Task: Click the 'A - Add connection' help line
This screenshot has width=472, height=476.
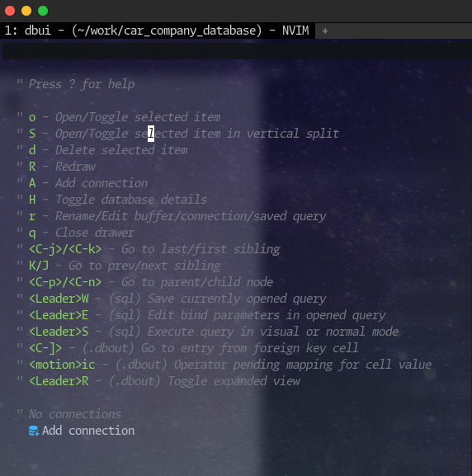Action: point(82,183)
